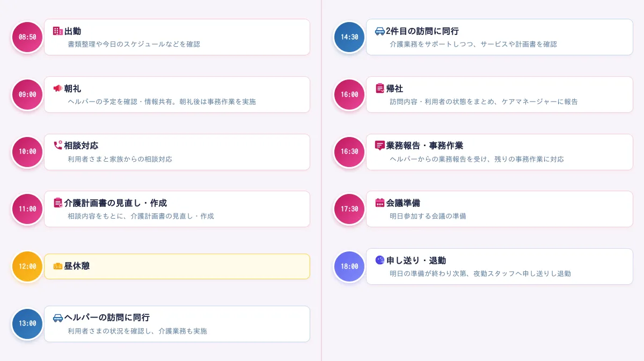Click the 2件目の訪問に同行 heading
Image resolution: width=644 pixels, height=361 pixels.
(x=423, y=31)
